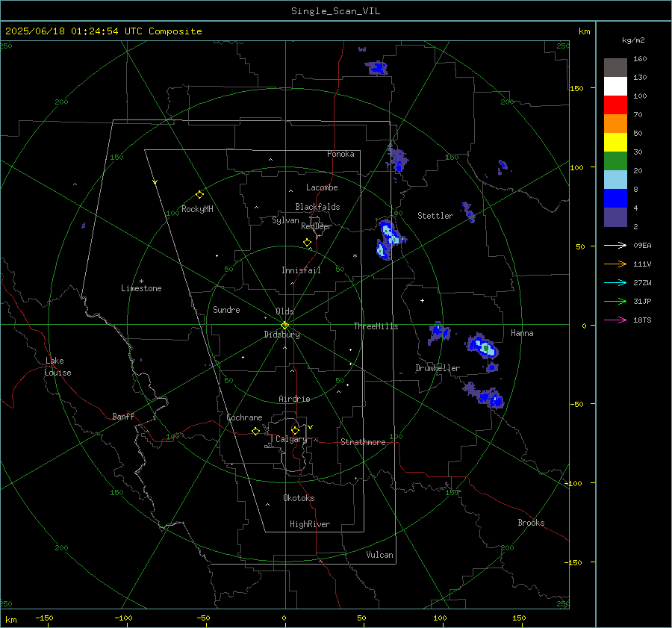Click the Sylvan label
672x628 pixels.
click(x=285, y=221)
